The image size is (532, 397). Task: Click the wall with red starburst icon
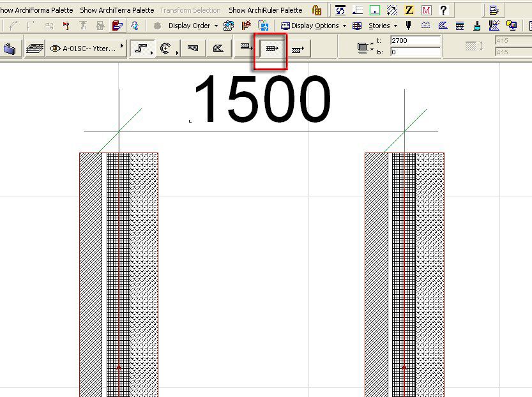(246, 26)
